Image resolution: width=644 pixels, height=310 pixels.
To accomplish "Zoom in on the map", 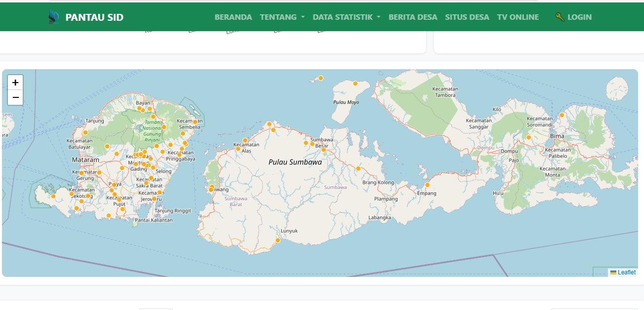I will (x=15, y=83).
